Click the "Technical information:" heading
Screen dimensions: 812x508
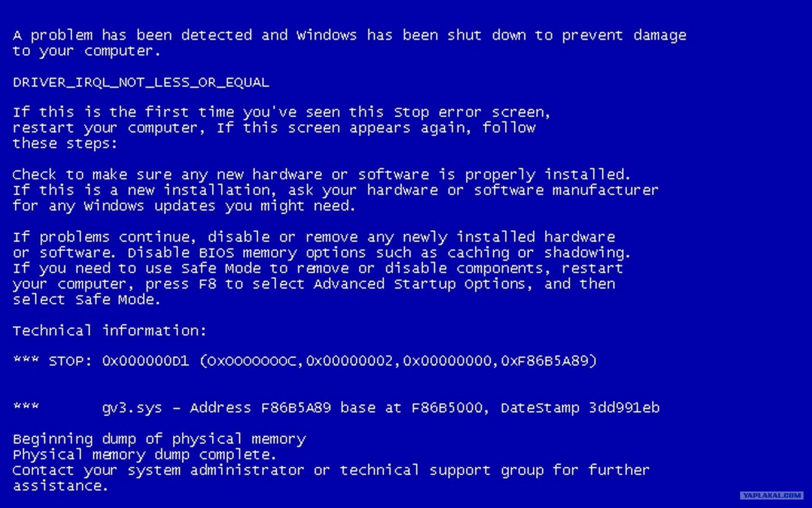click(x=110, y=330)
